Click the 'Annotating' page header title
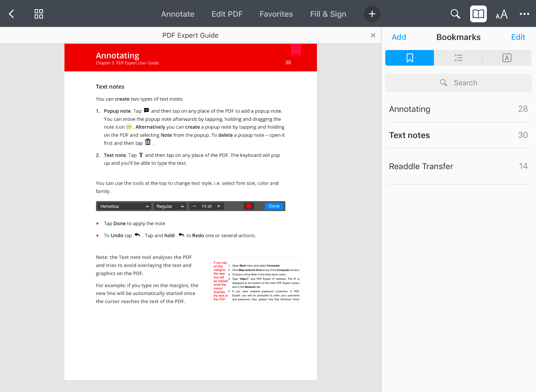Viewport: 536px width, 392px height. (x=118, y=55)
